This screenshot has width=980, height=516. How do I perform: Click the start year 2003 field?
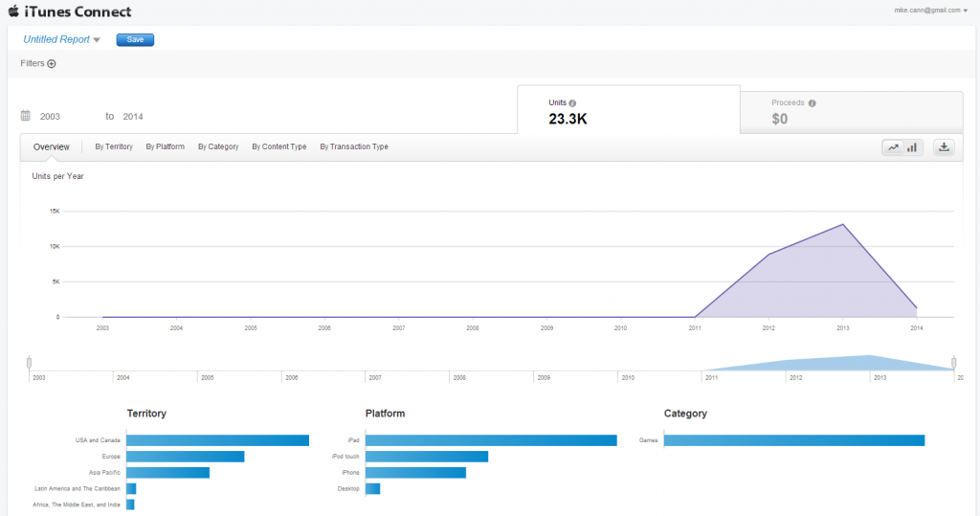point(51,116)
